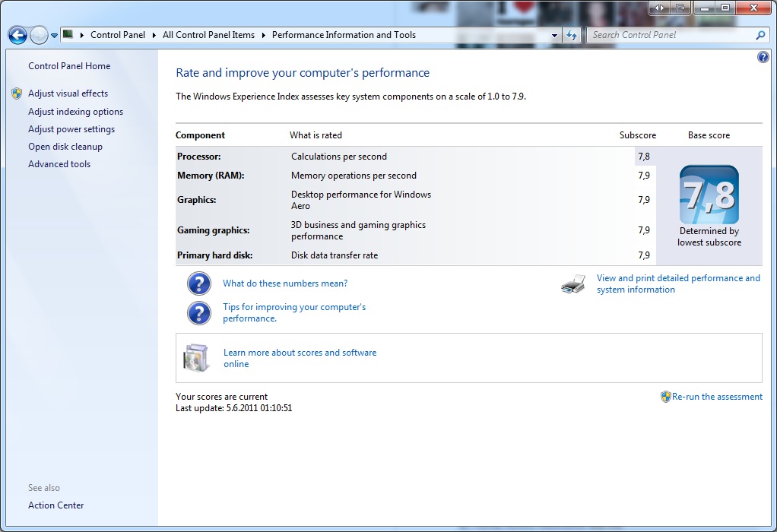This screenshot has width=777, height=532.
Task: Go to Control Panel Home
Action: point(69,66)
